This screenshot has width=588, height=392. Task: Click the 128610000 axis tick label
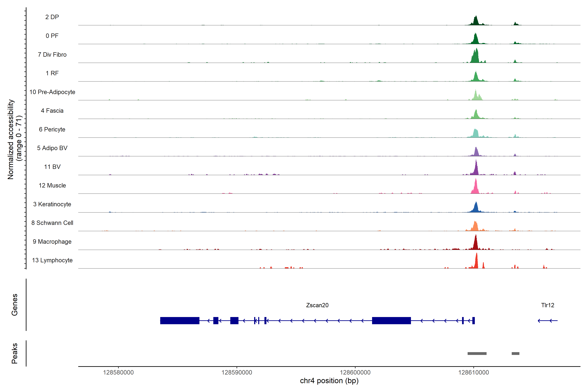(x=474, y=373)
